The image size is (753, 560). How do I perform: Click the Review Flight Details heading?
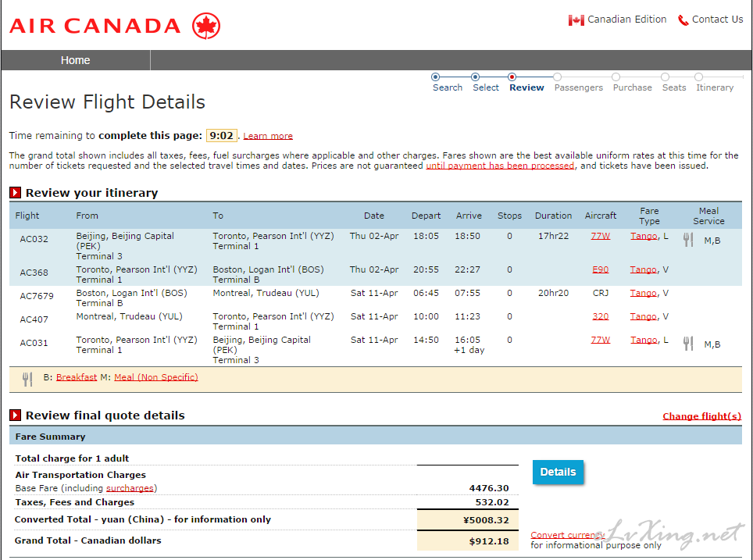[108, 102]
